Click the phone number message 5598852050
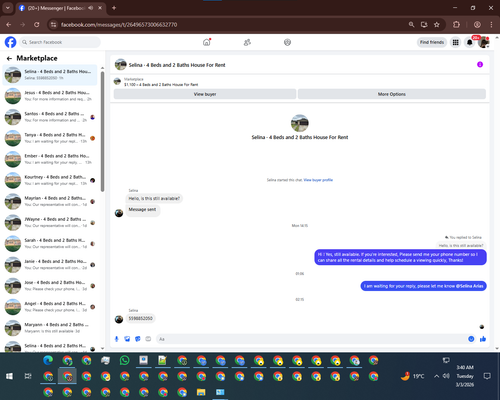The image size is (500, 400). pos(140,318)
